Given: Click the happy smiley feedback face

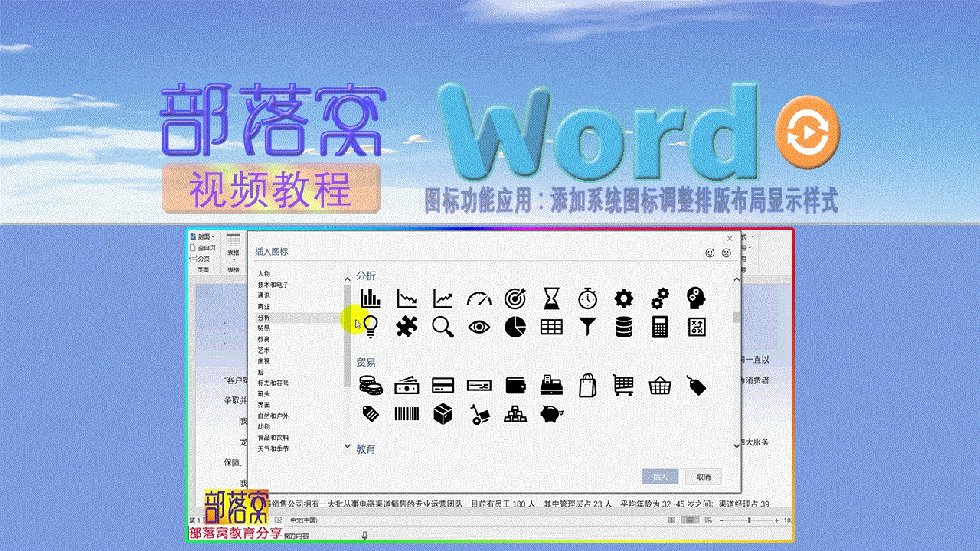Looking at the screenshot, I should pos(710,253).
